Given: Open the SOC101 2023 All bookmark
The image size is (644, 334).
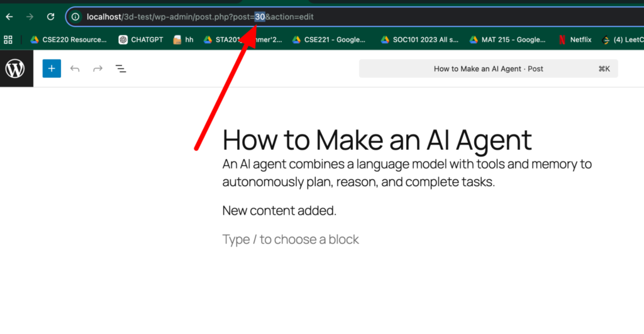Looking at the screenshot, I should coord(419,40).
